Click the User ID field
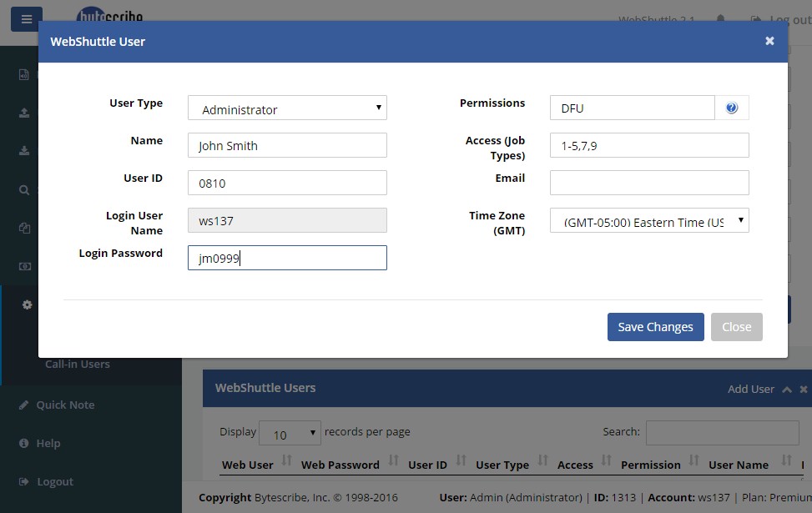812x513 pixels. 287,183
